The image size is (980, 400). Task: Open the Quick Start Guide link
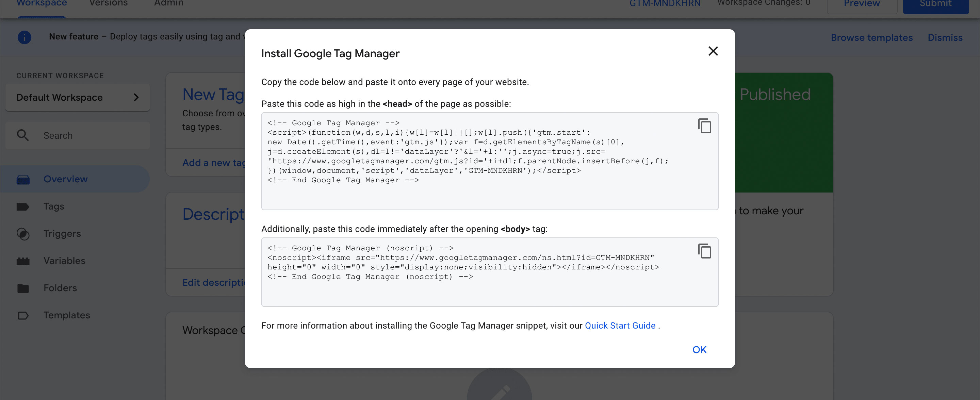point(620,326)
